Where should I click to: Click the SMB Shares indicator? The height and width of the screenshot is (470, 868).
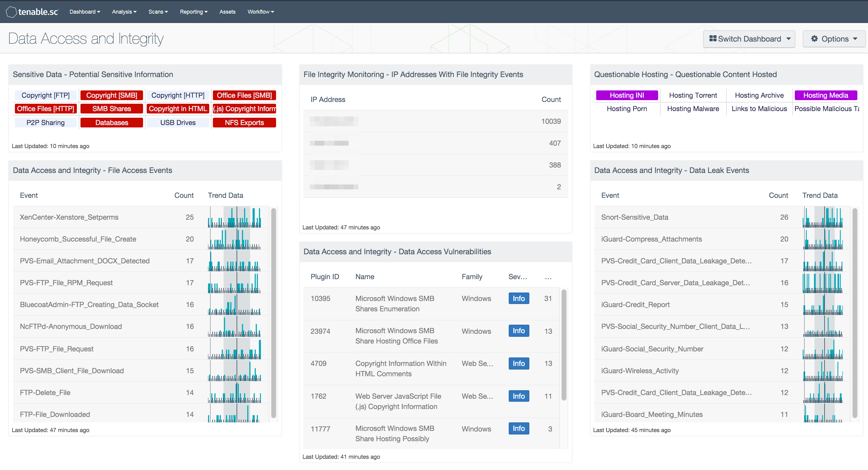[111, 109]
